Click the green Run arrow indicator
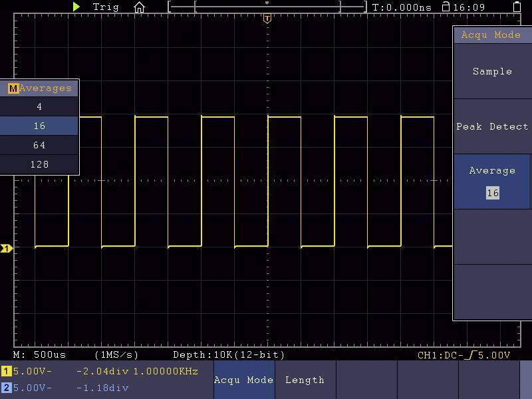Viewport: 532px width, 399px height. click(75, 7)
